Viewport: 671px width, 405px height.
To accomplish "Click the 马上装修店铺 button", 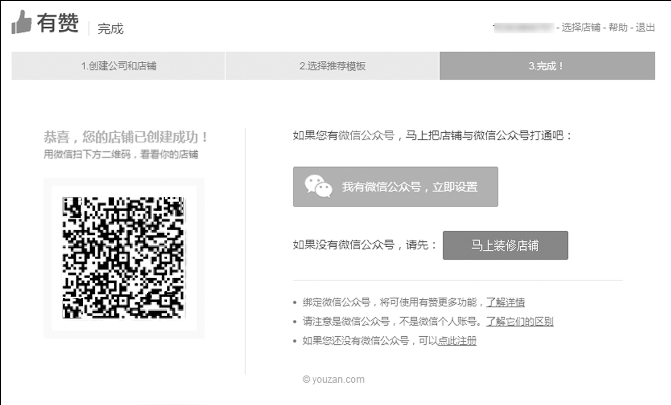I will click(505, 245).
